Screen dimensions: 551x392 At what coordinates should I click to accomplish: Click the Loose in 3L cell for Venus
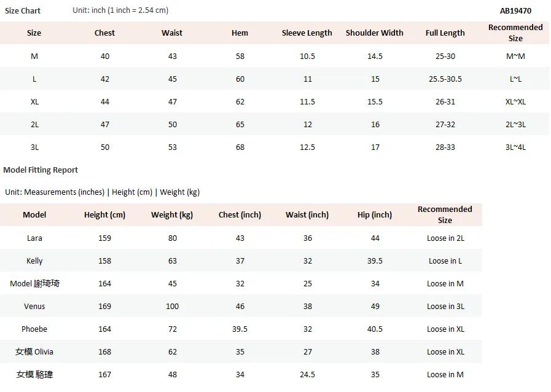(445, 307)
